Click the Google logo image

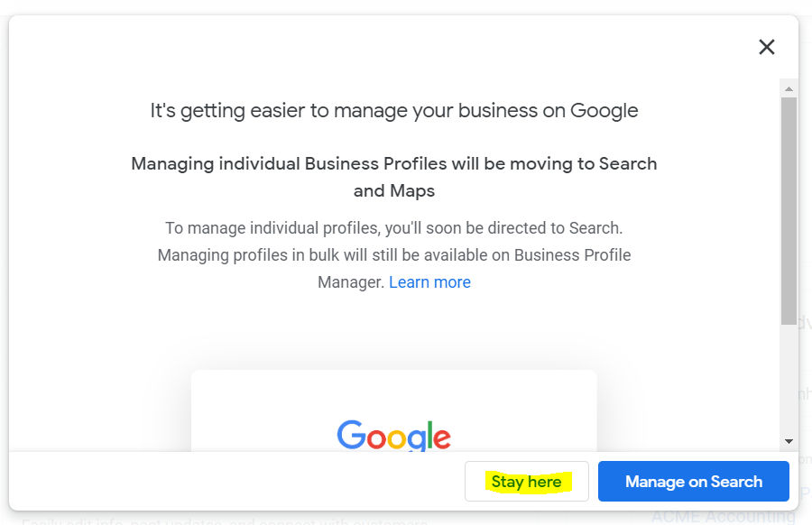pos(393,436)
